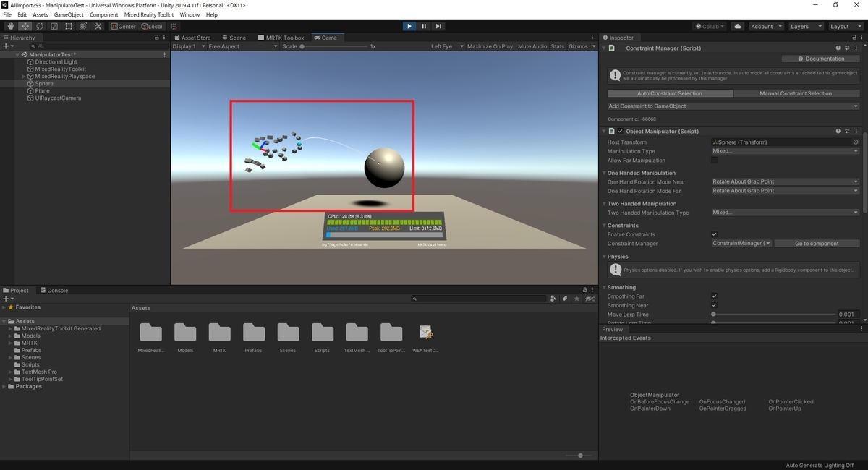Collapse the ManipulatorTest scene
Image resolution: width=868 pixels, height=470 pixels.
(17, 54)
